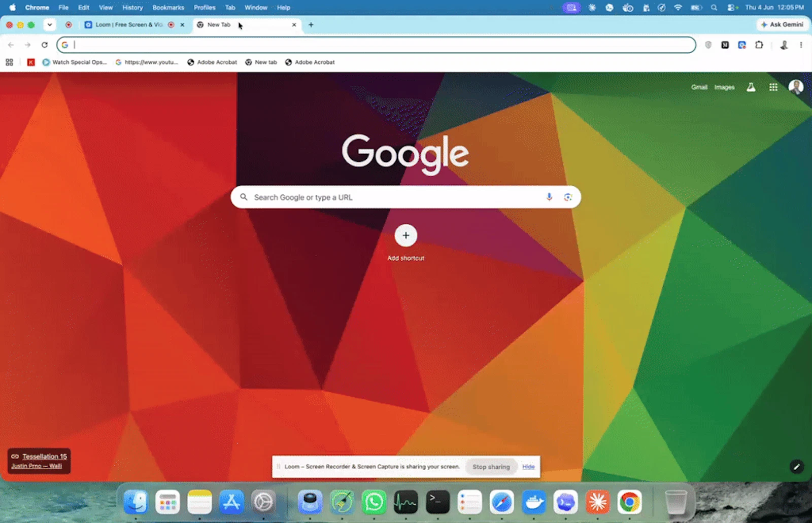The width and height of the screenshot is (812, 523).
Task: Open the Trash in the Dock
Action: pyautogui.click(x=675, y=502)
